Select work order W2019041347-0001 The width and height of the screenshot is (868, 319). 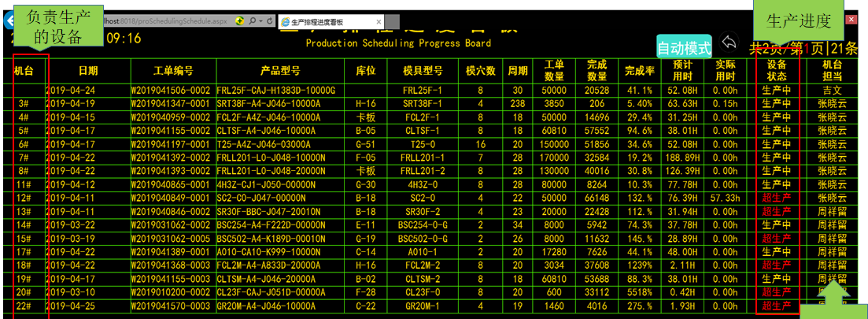(171, 103)
